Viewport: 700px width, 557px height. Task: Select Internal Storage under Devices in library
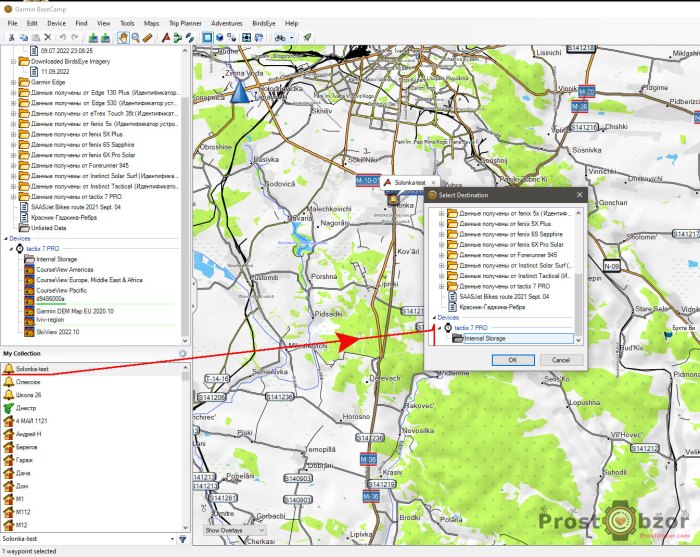[x=57, y=259]
